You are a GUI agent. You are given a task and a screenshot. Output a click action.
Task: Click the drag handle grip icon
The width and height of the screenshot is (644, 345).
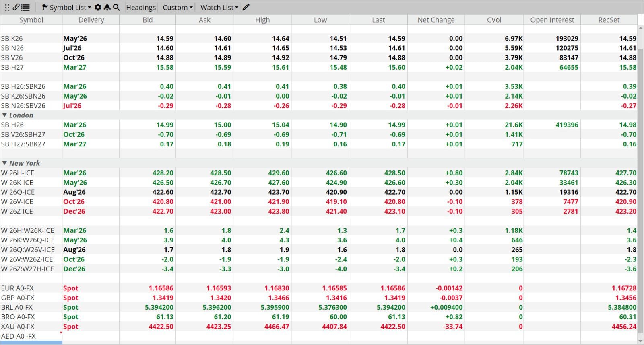point(7,7)
